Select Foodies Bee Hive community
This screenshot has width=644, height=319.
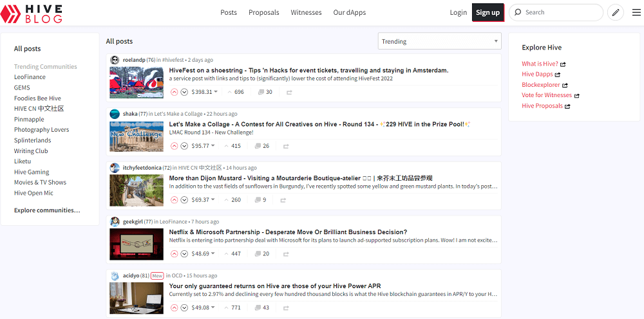pos(37,98)
